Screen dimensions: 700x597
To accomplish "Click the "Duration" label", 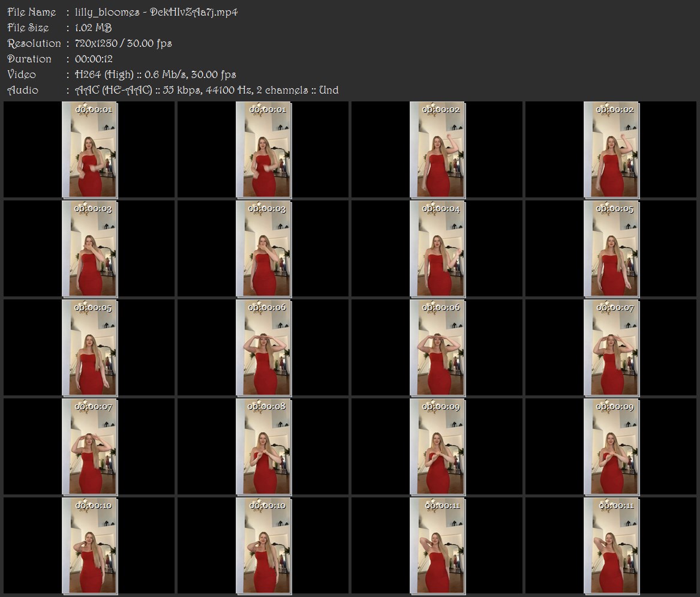I will point(29,59).
